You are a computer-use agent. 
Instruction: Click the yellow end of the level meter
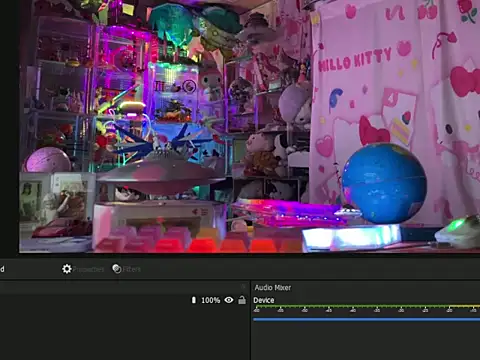pos(464,306)
